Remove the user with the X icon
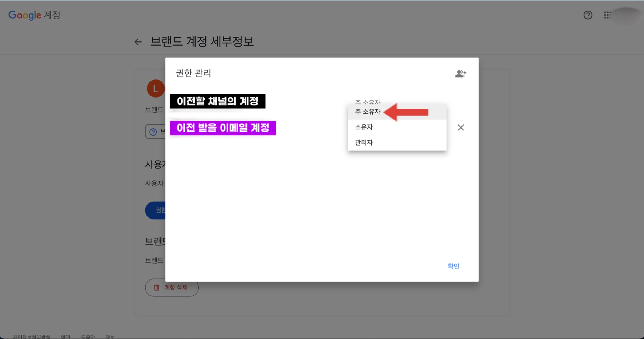The image size is (644, 339). [461, 127]
